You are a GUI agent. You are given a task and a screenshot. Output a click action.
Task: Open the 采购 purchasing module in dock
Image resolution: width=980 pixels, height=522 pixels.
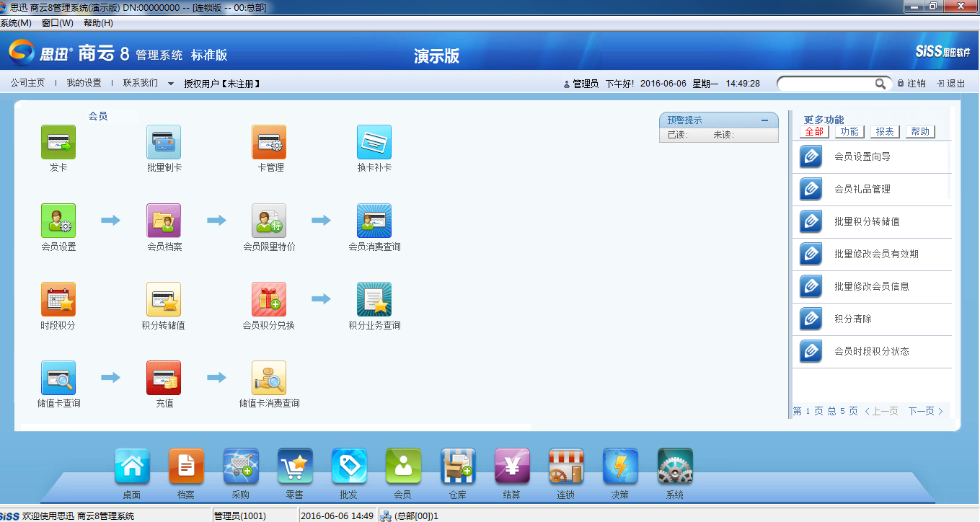coord(241,466)
